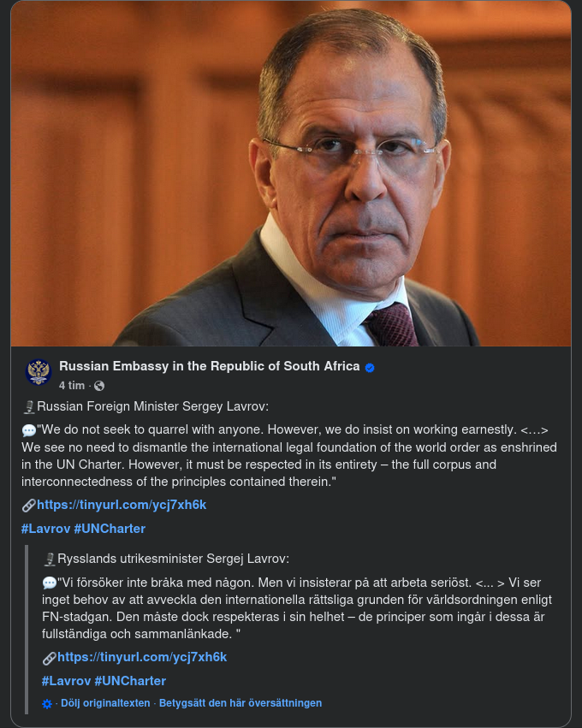Click chain icon beside the Swedish translation's tinyurl
Image resolution: width=582 pixels, height=728 pixels.
pyautogui.click(x=50, y=658)
